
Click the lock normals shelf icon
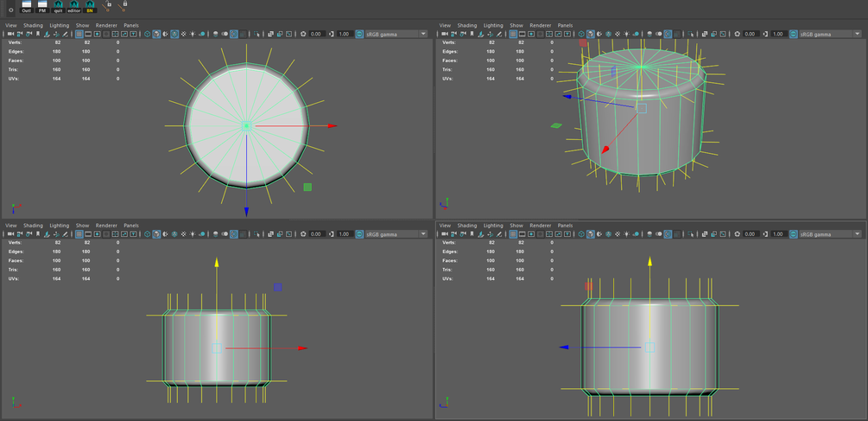123,6
